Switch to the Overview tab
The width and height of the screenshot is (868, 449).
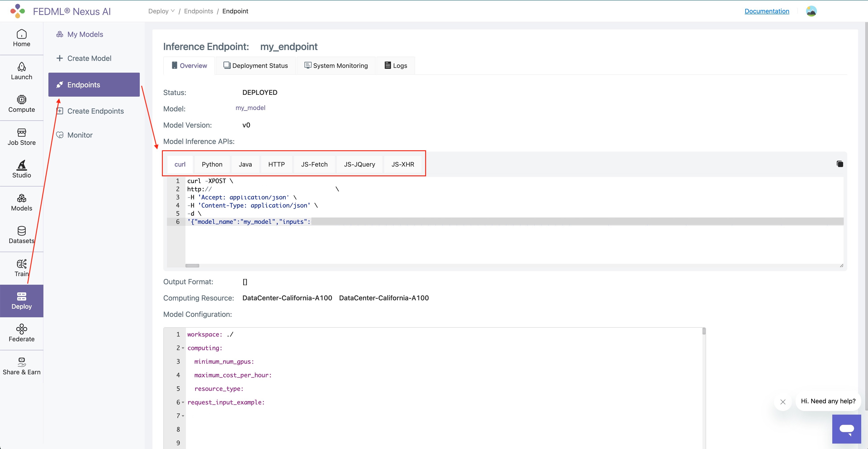(189, 65)
